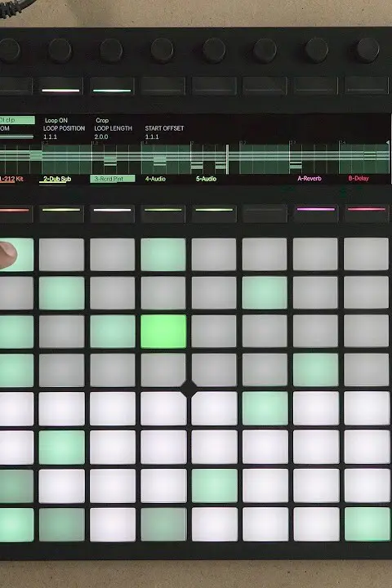
Task: Click the START OFFSET value 1.1.1
Action: click(x=152, y=137)
